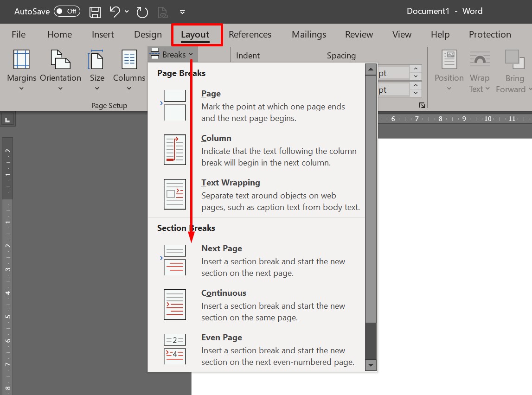The height and width of the screenshot is (395, 532).
Task: Insert Continuous section break
Action: coord(256,305)
